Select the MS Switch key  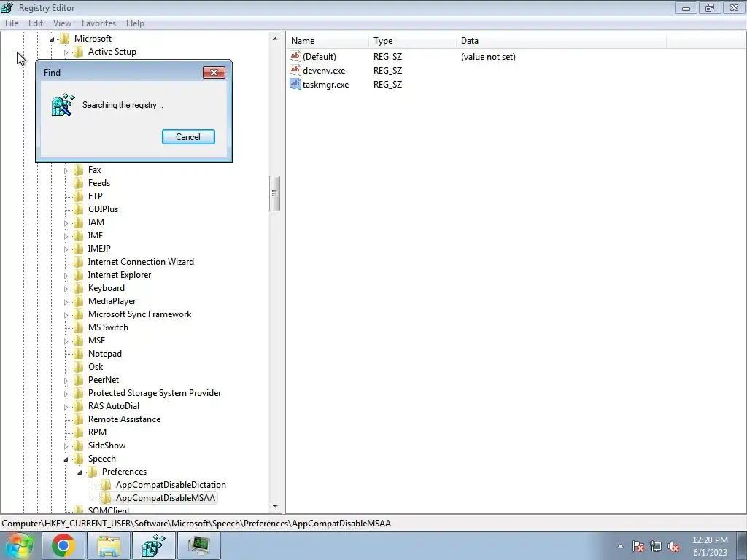pos(108,327)
